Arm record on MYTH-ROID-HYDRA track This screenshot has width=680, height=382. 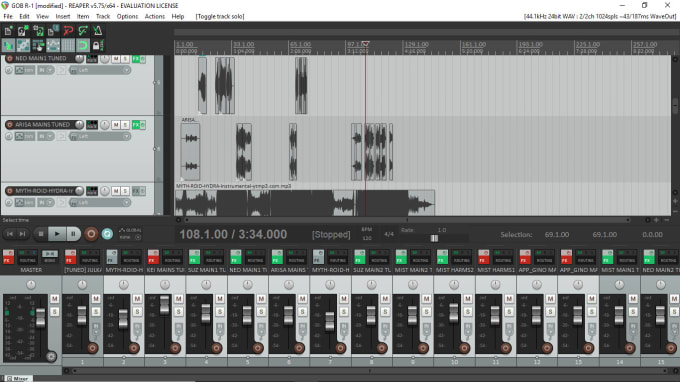click(9, 191)
